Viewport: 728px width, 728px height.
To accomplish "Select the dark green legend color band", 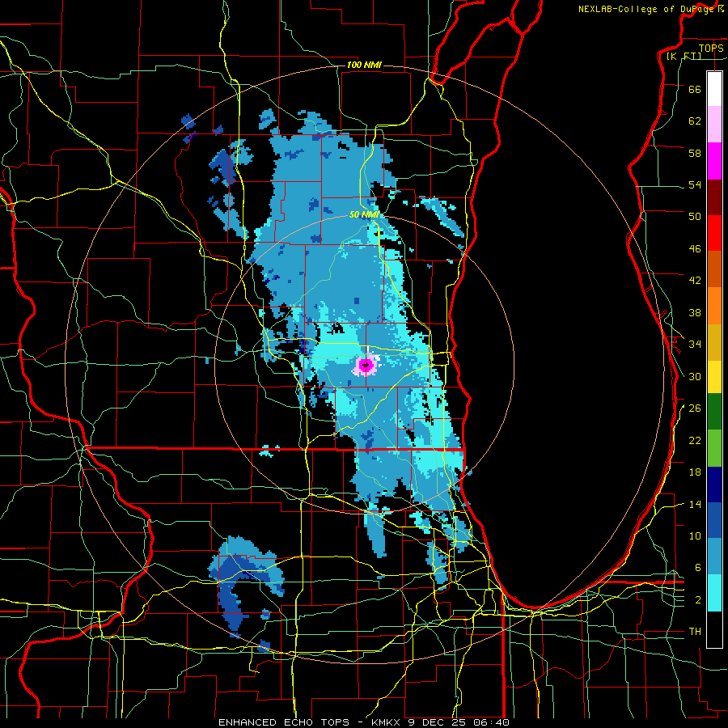I will 714,412.
